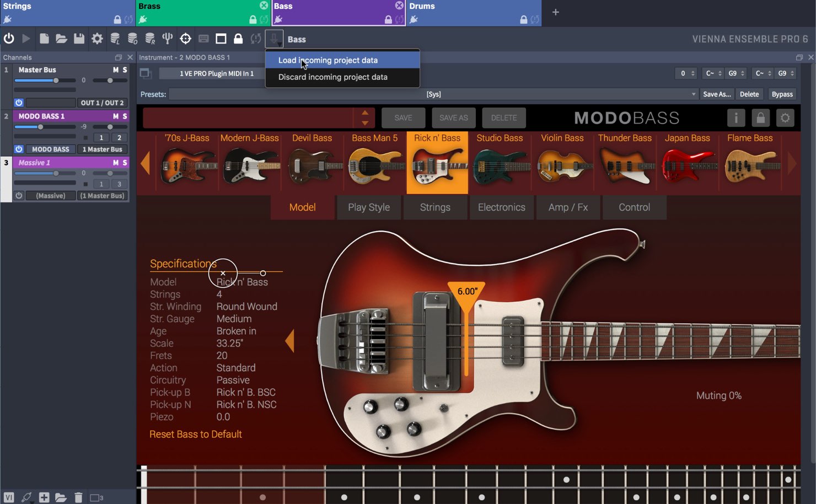Select Load incoming project data

click(342, 60)
